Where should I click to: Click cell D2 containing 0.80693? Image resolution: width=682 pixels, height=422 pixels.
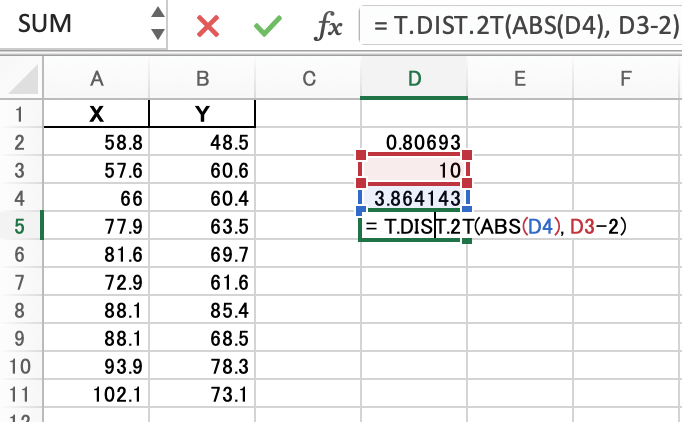click(413, 143)
